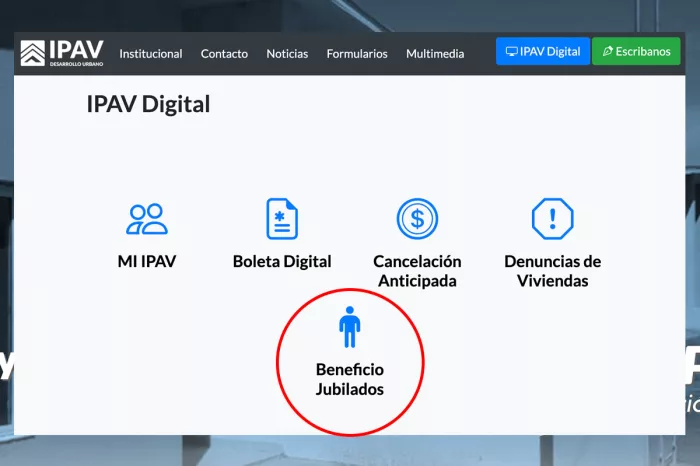Click the green Escribanos button
This screenshot has width=700, height=466.
pos(636,51)
